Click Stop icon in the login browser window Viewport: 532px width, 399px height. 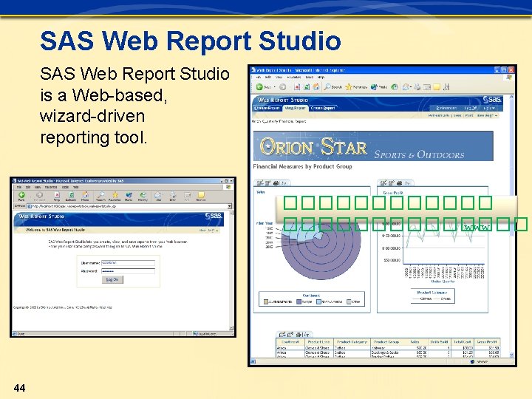pos(57,195)
